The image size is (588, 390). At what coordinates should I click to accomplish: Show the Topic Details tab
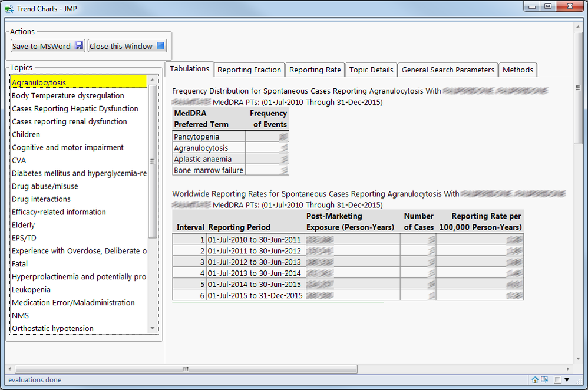tap(371, 70)
